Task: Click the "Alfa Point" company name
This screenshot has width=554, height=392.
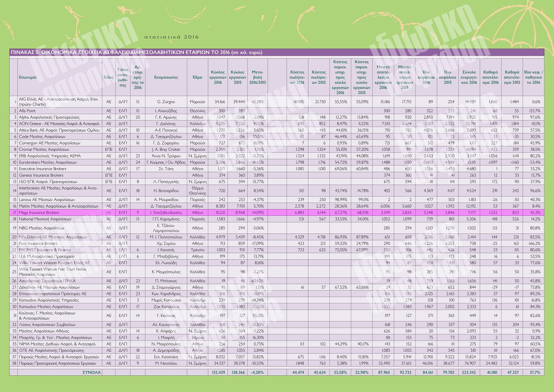Action: (x=27, y=111)
